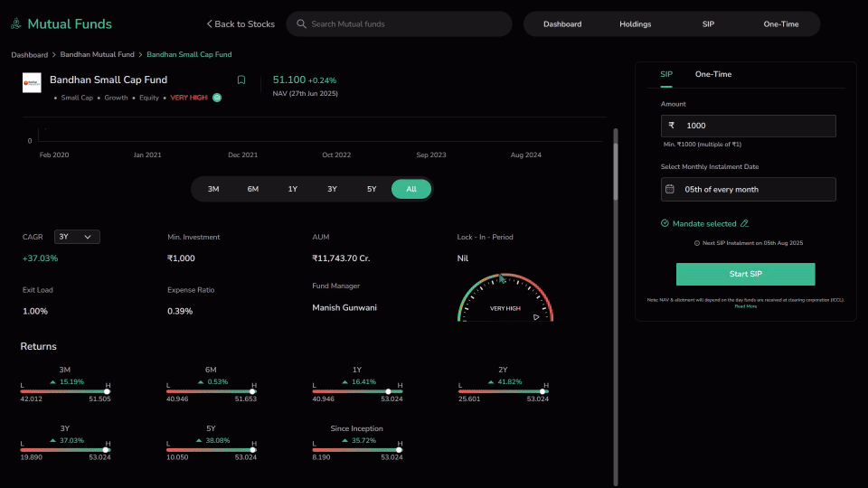Click the 5Y returns range slider
Viewport: 868px width, 488px height.
click(x=212, y=450)
